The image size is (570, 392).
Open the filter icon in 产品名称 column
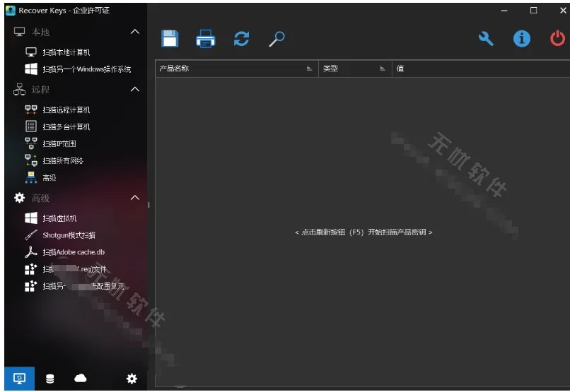coord(309,69)
